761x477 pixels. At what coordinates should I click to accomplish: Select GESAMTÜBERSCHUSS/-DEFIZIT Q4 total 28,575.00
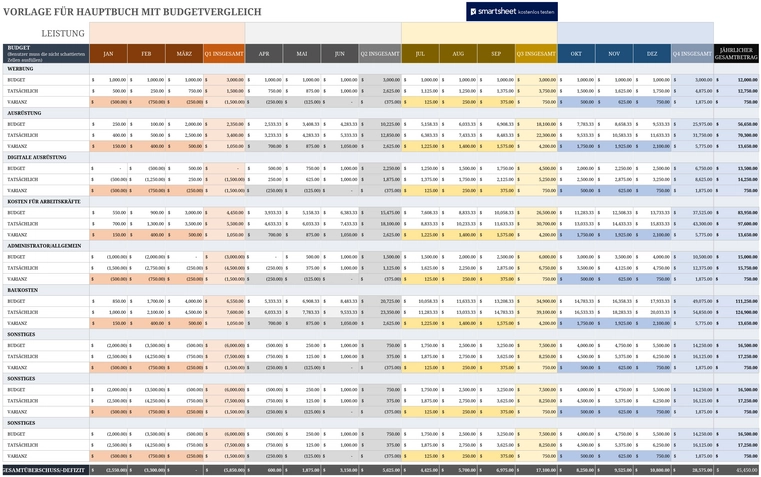coord(692,470)
